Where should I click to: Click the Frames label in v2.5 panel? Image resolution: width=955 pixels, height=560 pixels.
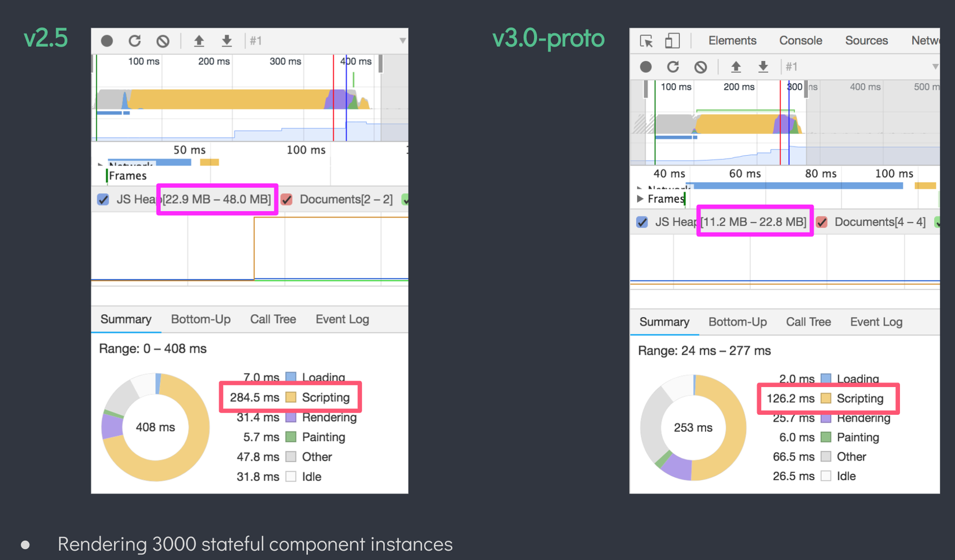coord(127,176)
